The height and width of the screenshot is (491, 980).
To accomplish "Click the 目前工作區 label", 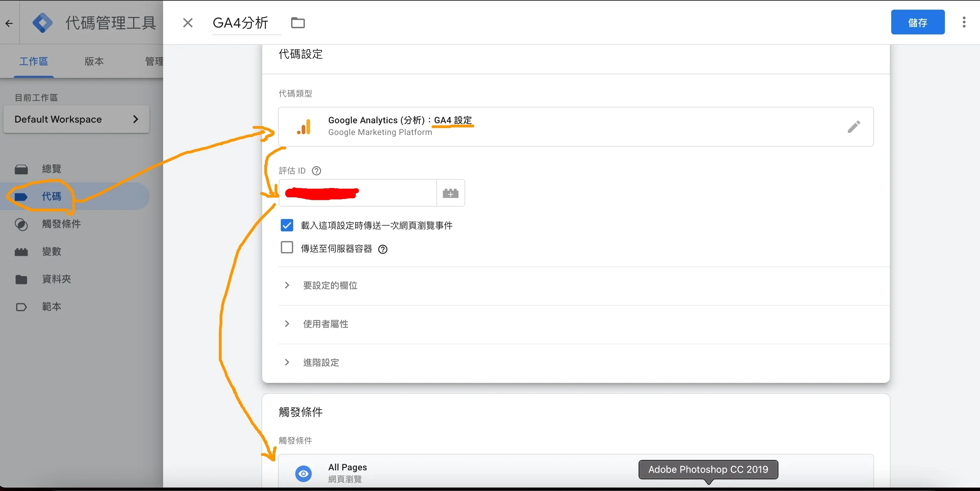I will pos(36,98).
